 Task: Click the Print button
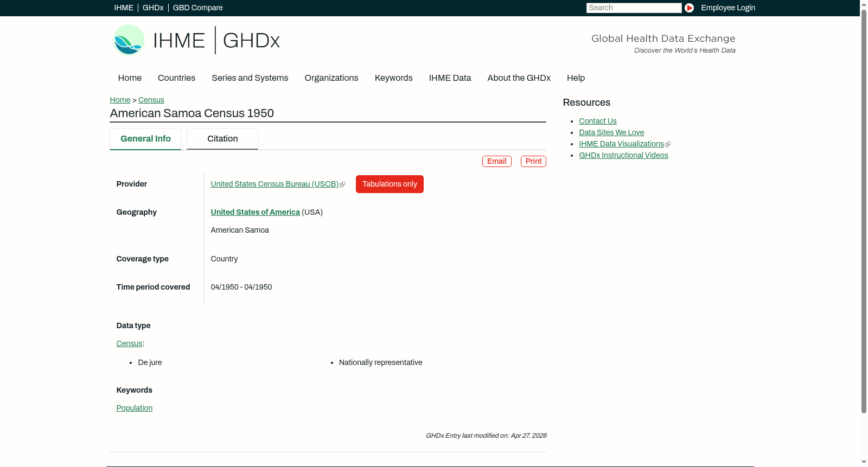coord(533,161)
